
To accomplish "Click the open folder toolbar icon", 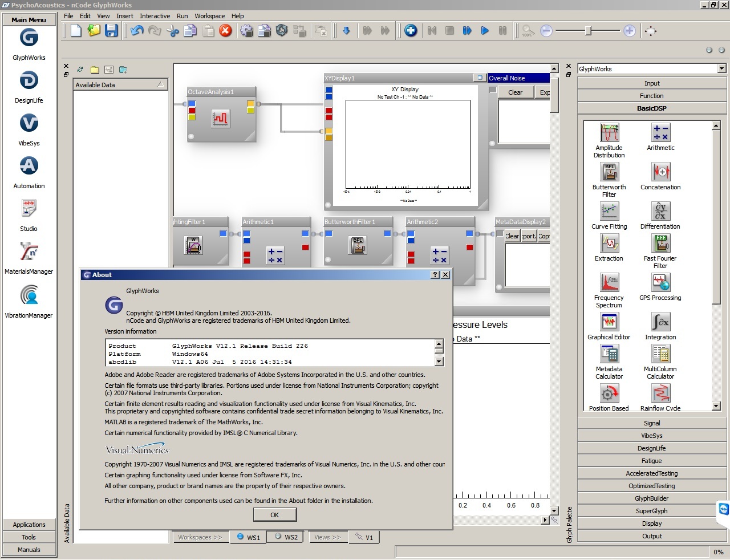I will click(94, 31).
